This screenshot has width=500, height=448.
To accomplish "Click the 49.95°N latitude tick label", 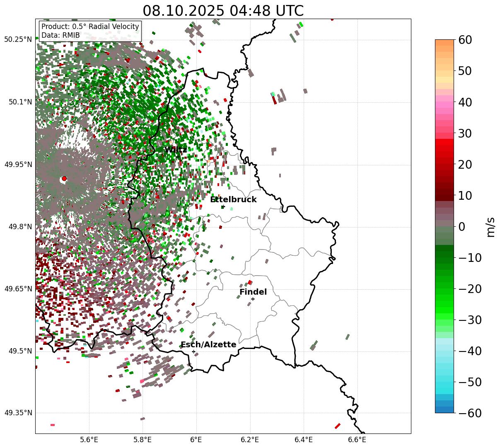I will click(x=18, y=165).
